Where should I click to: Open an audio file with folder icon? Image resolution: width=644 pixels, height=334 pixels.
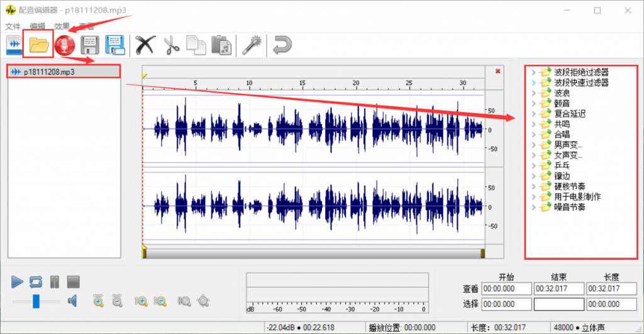(x=39, y=45)
